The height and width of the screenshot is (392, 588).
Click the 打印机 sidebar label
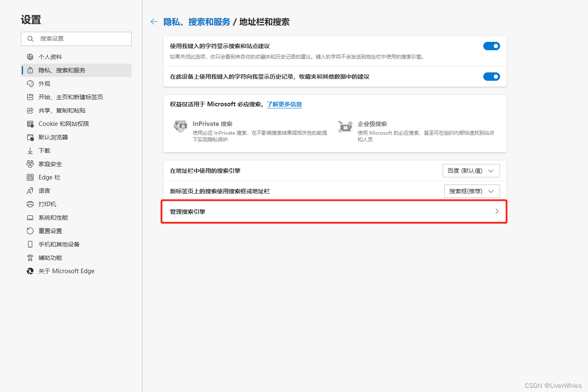coord(47,204)
